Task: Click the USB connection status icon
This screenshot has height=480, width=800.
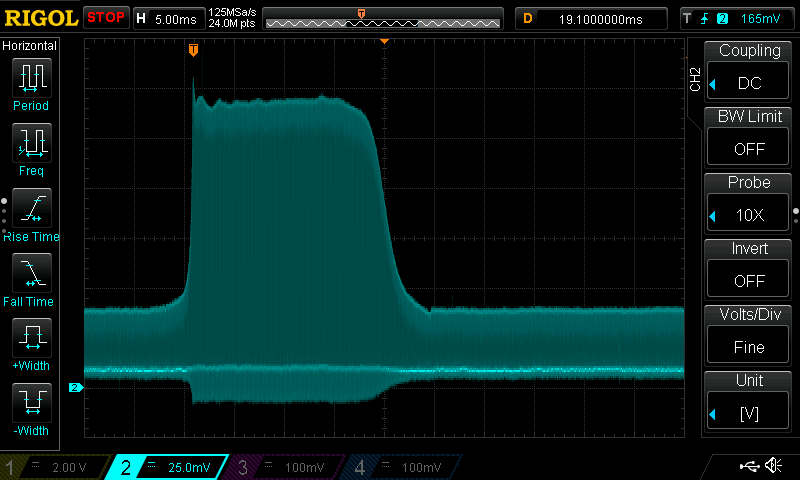Action: tap(749, 466)
